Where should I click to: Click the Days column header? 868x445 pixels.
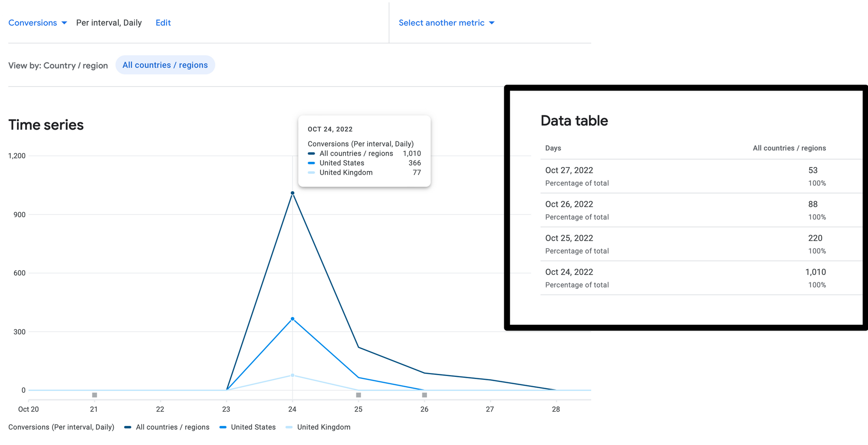(553, 148)
